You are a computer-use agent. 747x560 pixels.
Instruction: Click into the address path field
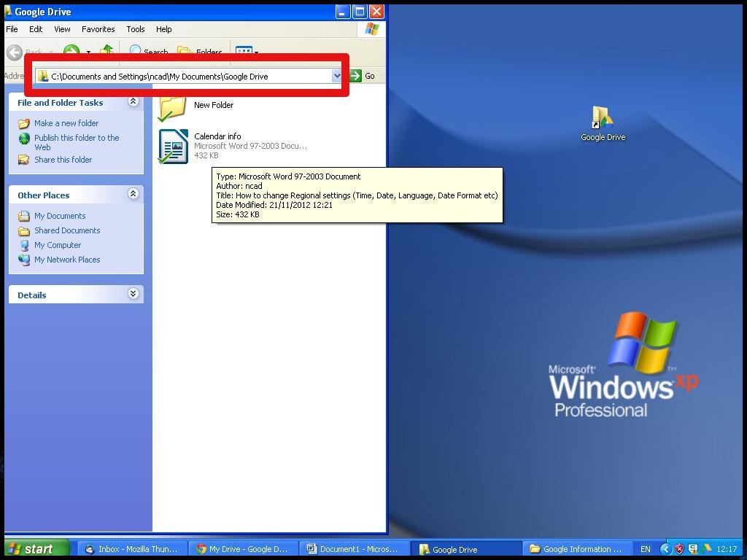pyautogui.click(x=184, y=76)
